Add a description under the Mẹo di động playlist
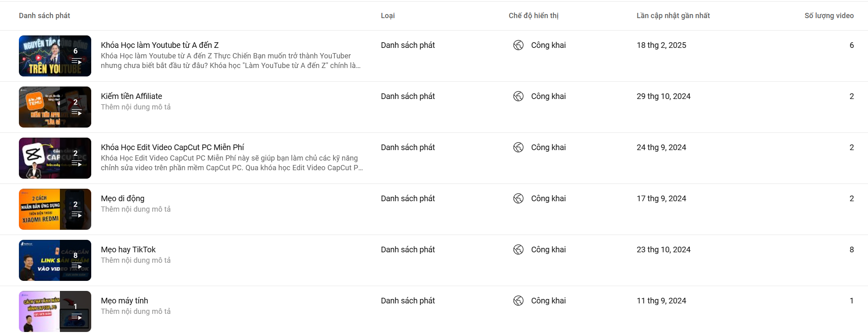868x336 pixels. [135, 209]
